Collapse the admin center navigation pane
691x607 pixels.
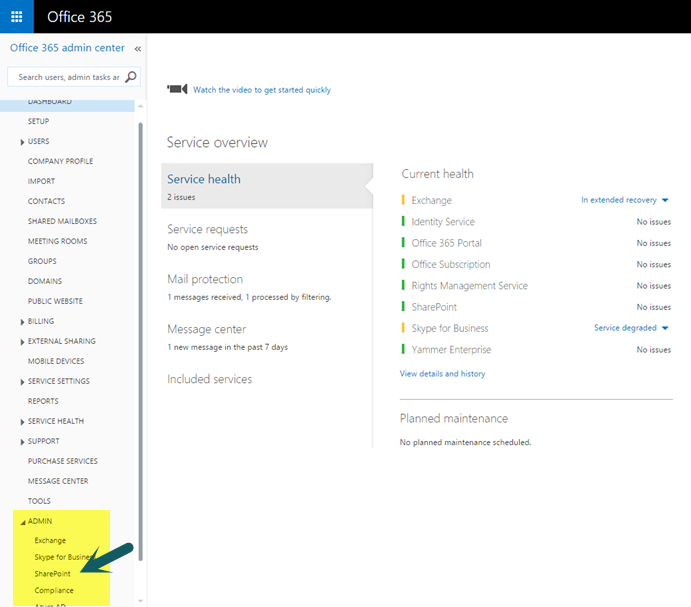137,48
